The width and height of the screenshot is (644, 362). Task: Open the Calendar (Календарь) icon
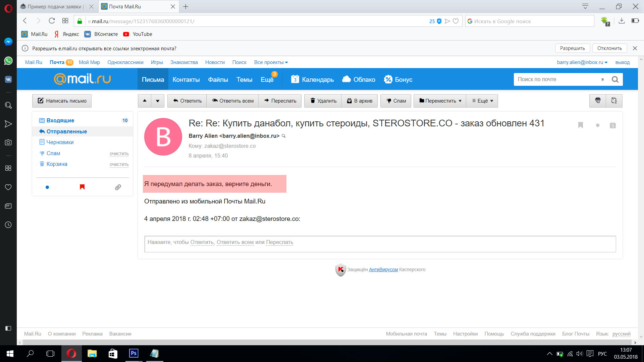295,79
